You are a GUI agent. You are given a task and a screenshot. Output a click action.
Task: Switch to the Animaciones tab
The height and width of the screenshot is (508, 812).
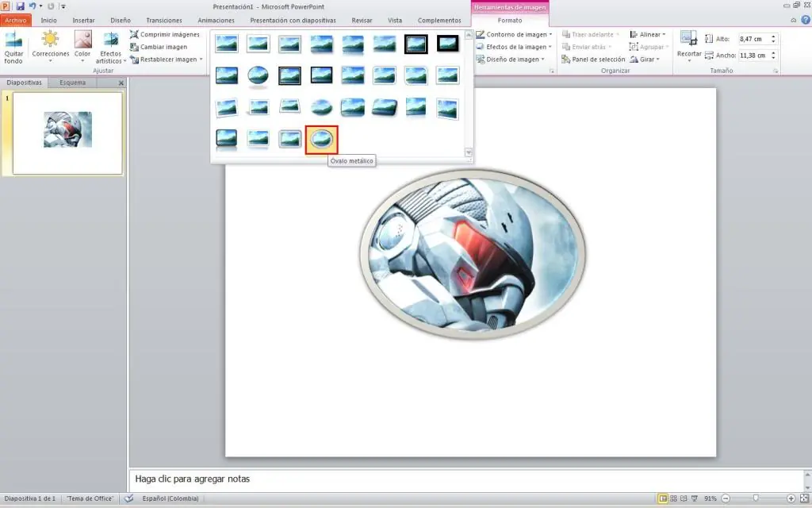[216, 20]
